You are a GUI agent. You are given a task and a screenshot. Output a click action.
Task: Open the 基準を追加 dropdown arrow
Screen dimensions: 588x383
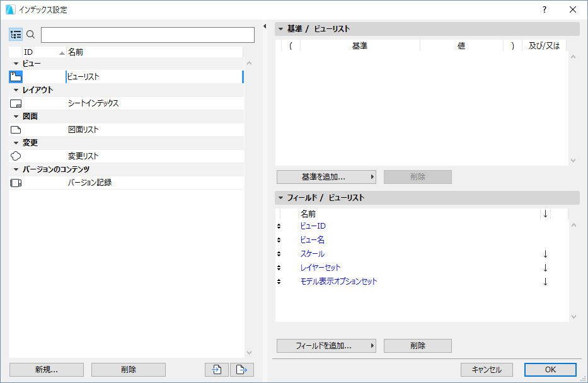tap(371, 176)
